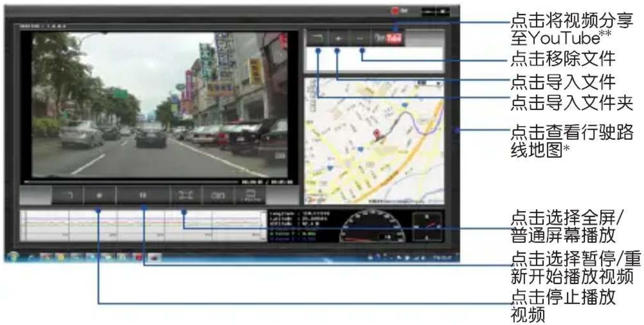Screen dimensions: 644x325
Task: Click the import folder icon above file list
Action: click(x=317, y=38)
